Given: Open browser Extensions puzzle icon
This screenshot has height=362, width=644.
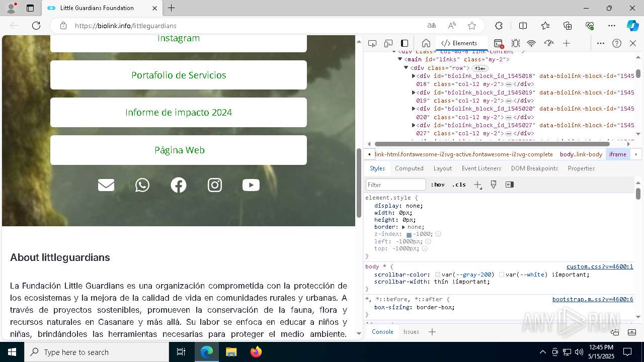Looking at the screenshot, I should pyautogui.click(x=499, y=26).
